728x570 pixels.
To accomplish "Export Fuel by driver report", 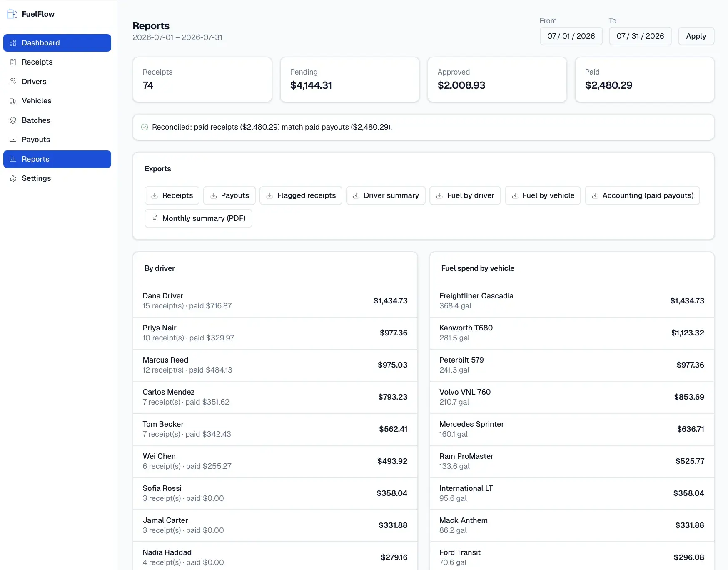I will [465, 195].
